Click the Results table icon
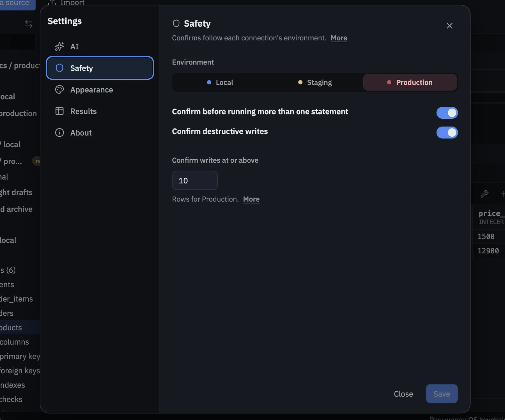Viewport: 505px width, 420px height. 59,111
